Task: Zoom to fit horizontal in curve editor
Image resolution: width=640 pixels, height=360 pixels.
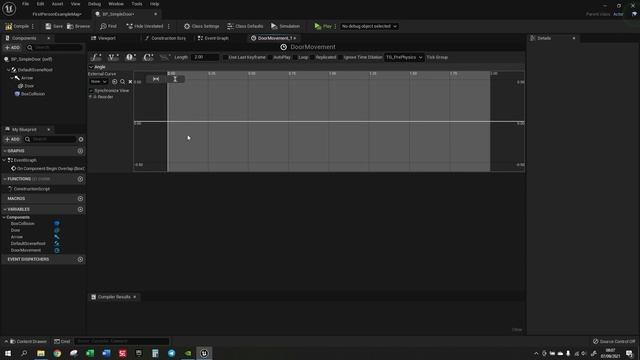Action: pos(156,79)
